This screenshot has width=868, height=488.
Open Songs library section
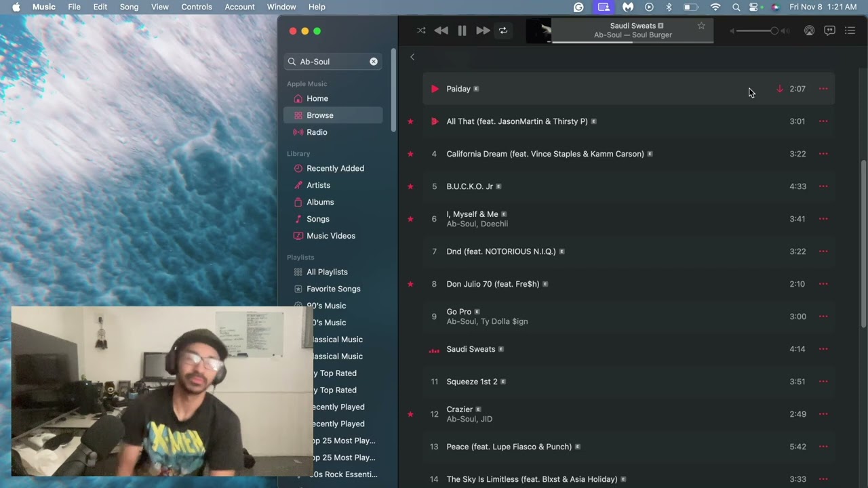click(x=333, y=219)
